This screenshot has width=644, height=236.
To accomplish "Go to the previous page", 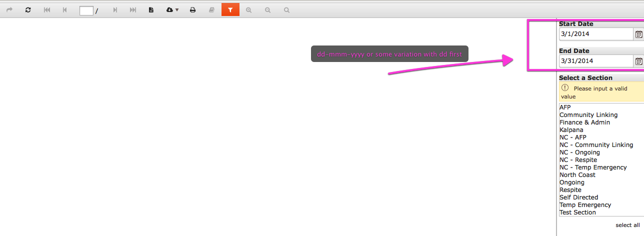I will pyautogui.click(x=64, y=10).
